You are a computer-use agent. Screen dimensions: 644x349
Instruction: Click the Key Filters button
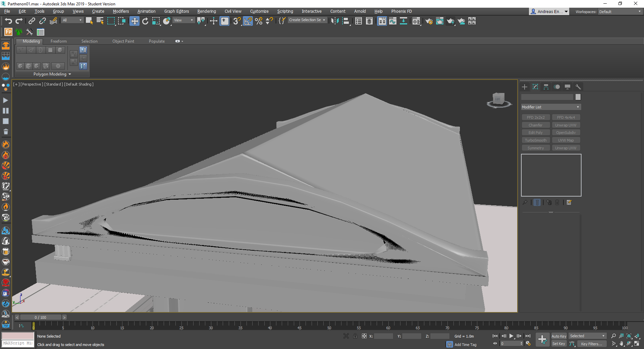(x=591, y=344)
